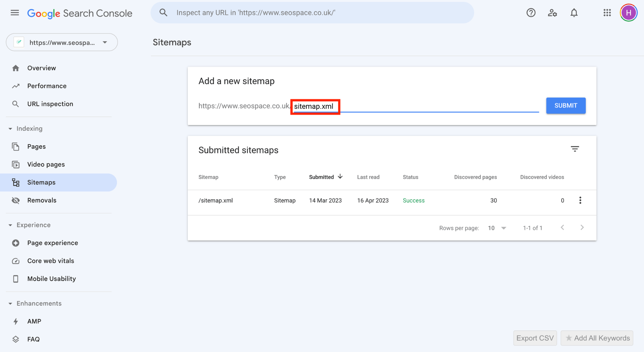This screenshot has height=352, width=644.
Task: Click the /sitemap.xml table entry
Action: click(215, 201)
